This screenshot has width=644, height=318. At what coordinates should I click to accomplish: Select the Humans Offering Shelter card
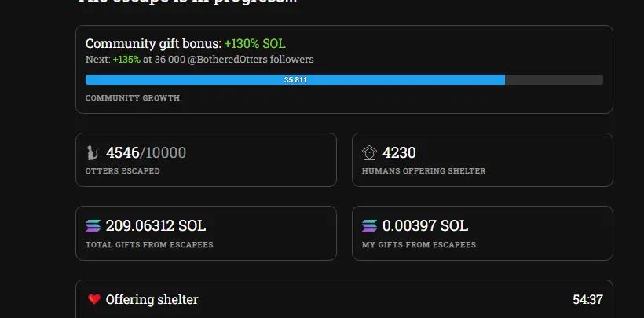(482, 160)
